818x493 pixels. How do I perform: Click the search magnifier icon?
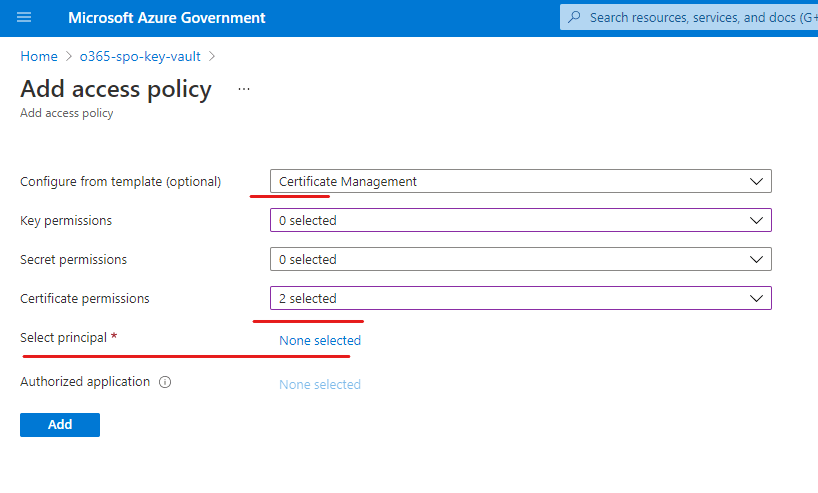click(x=574, y=18)
